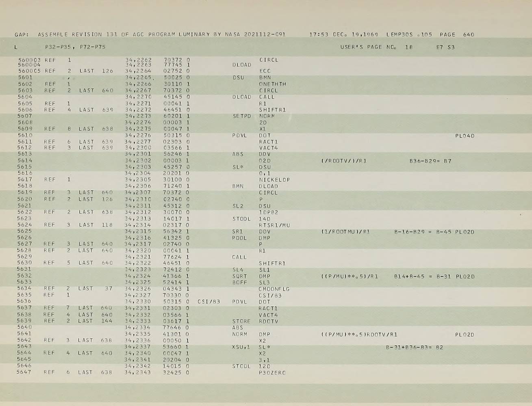This screenshot has height=406, width=532.
Task: Click the "14D" operand on line 5623
Action: tap(265, 219)
